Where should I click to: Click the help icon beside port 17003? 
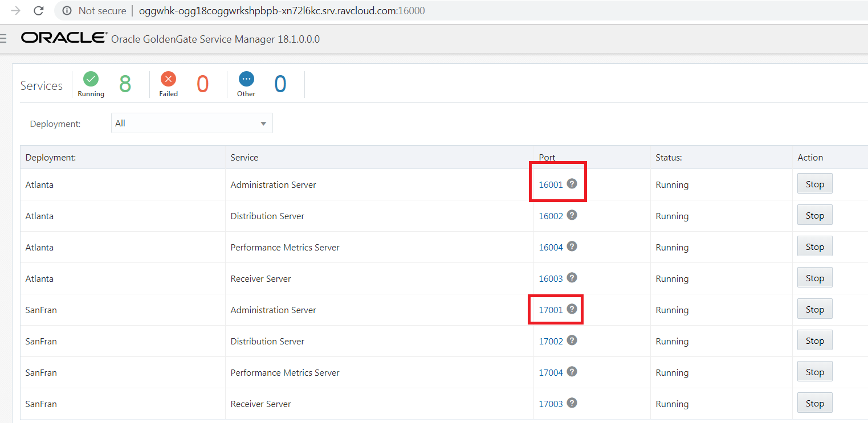[x=572, y=403]
